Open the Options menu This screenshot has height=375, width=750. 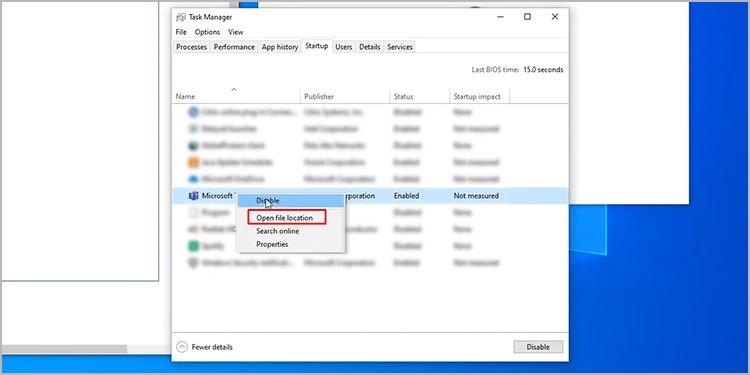click(207, 32)
